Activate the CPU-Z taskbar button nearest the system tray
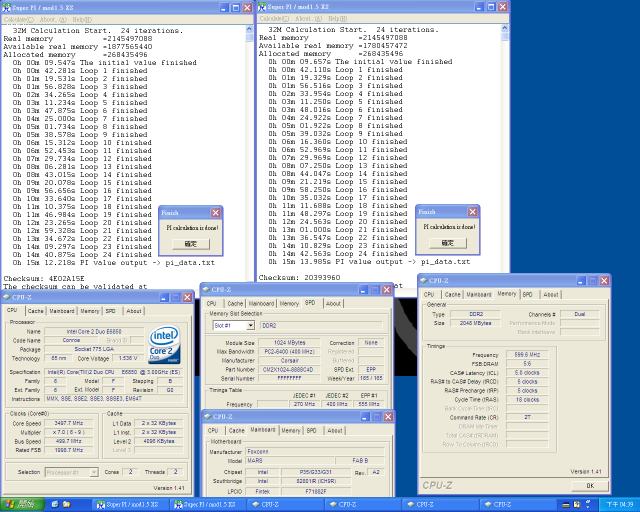The width and height of the screenshot is (640, 512). pyautogui.click(x=518, y=505)
